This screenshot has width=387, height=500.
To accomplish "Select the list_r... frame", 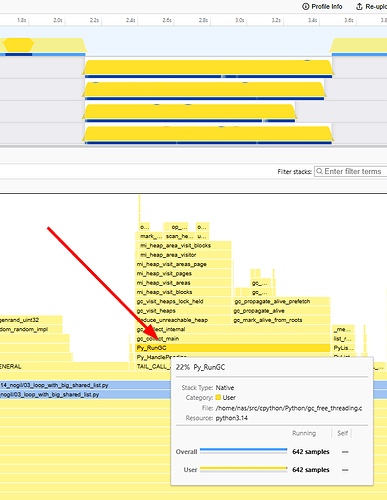I will tap(343, 338).
